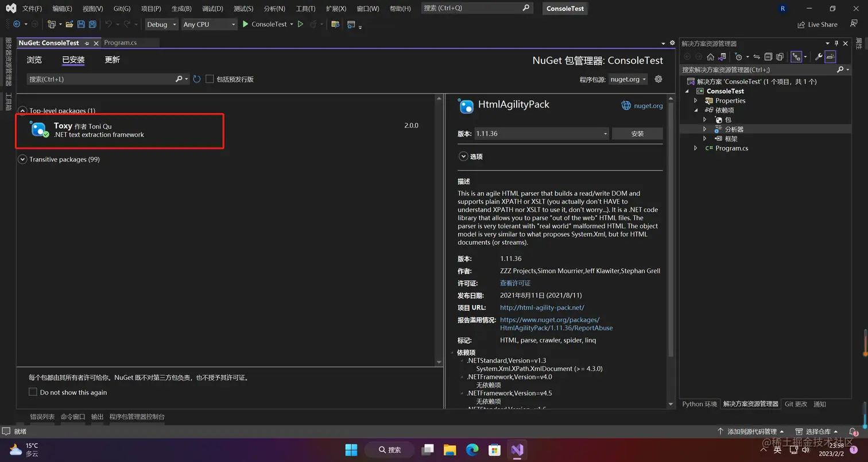The image size is (868, 462).
Task: Click the Windows Start button
Action: (351, 449)
